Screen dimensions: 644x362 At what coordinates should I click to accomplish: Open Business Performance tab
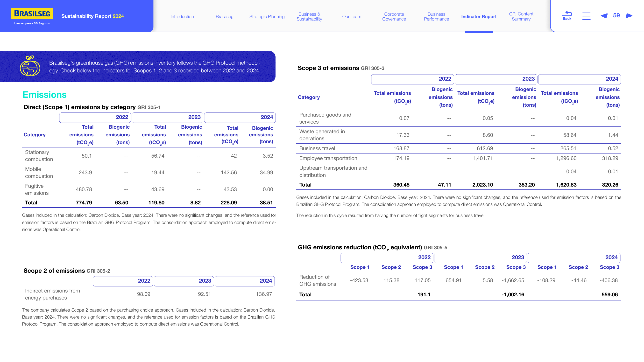[x=436, y=16]
